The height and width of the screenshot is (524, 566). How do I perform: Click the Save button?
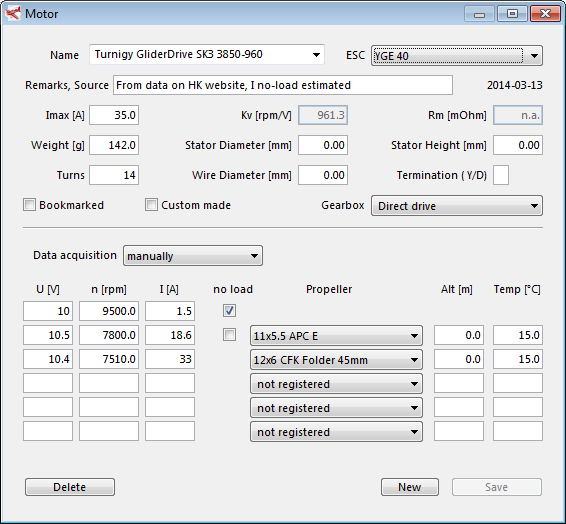[496, 487]
